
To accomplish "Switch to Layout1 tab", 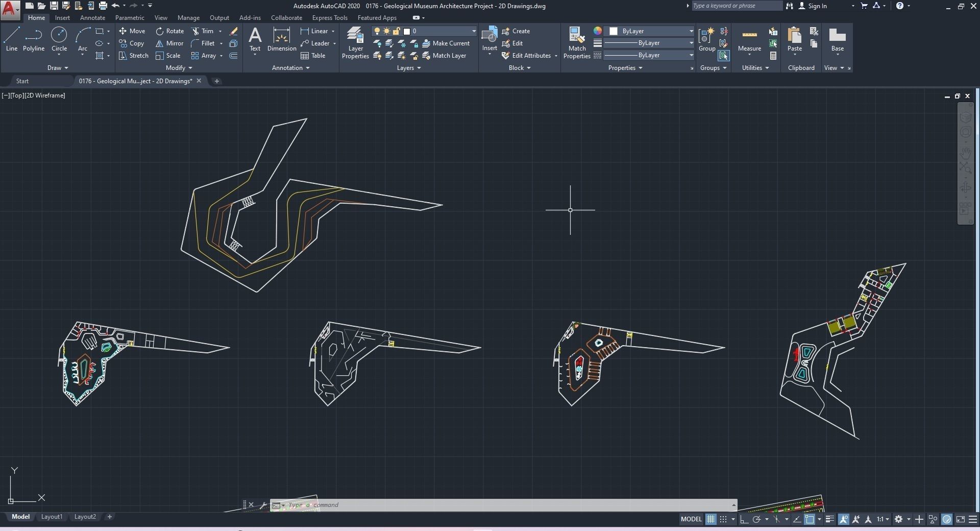I will coord(52,517).
